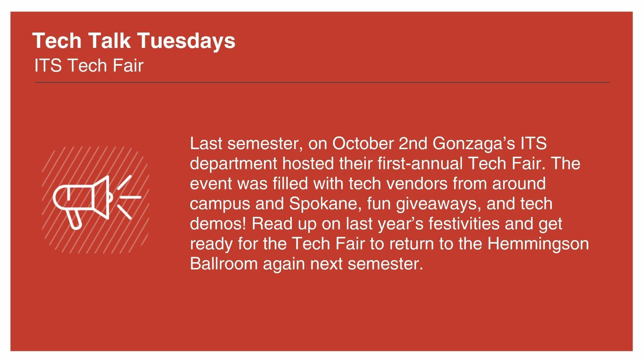The height and width of the screenshot is (362, 644).
Task: Click the striped square behind the megaphone
Action: [x=95, y=200]
